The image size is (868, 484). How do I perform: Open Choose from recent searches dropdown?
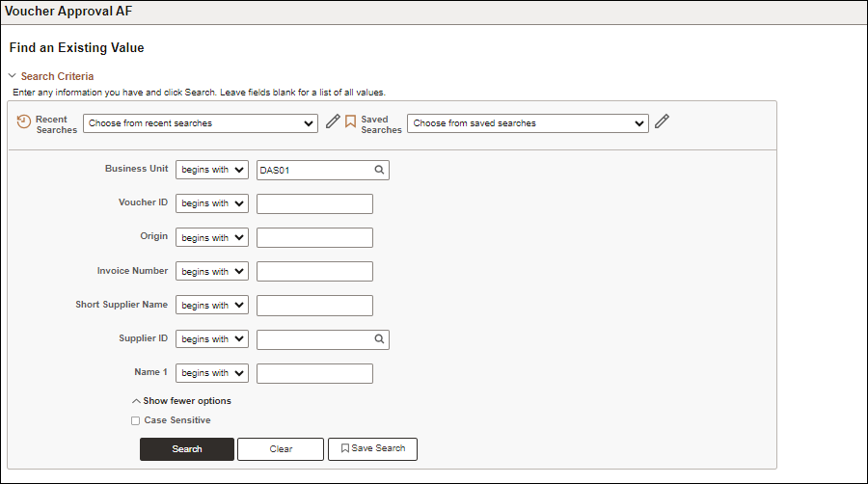(201, 123)
